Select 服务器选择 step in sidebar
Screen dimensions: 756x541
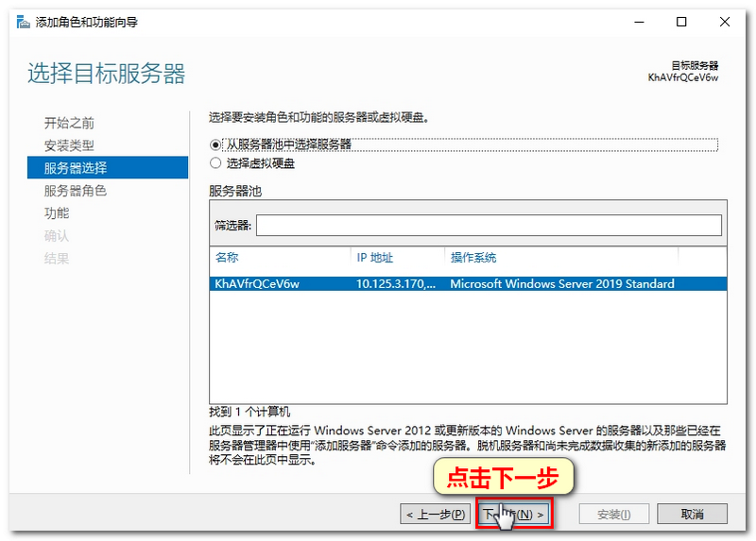click(x=76, y=168)
